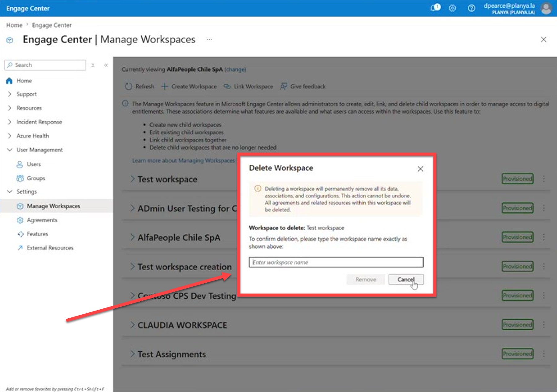Click the Features icon in sidebar
Viewport: 557px width, 392px height.
pyautogui.click(x=20, y=234)
